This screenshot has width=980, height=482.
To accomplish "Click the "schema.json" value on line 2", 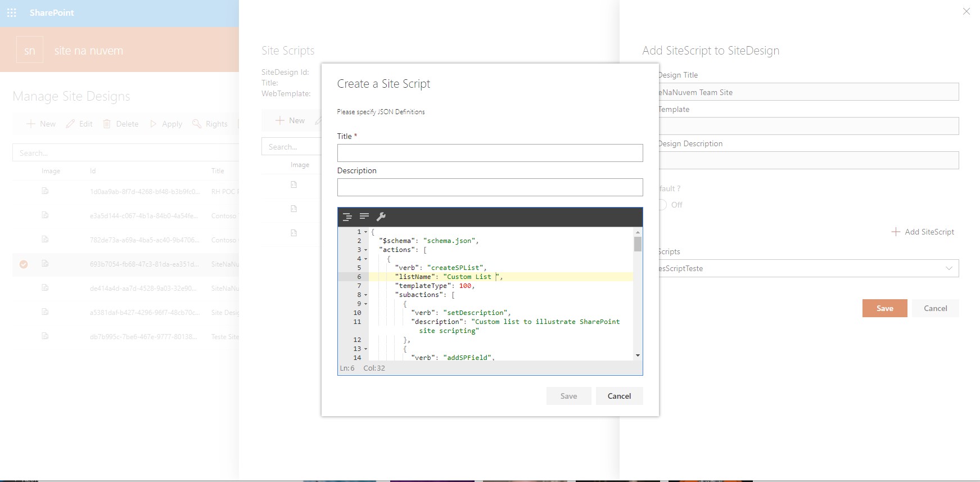I will coord(449,241).
